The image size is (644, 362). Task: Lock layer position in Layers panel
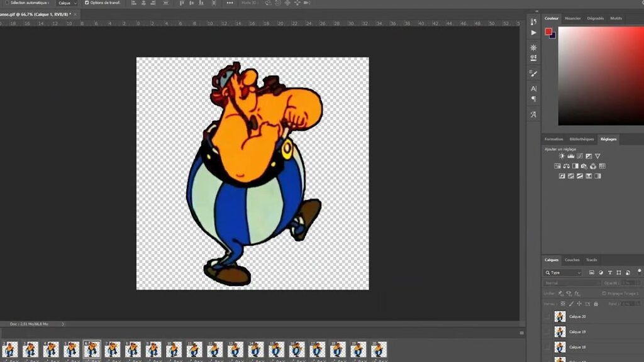tap(579, 304)
